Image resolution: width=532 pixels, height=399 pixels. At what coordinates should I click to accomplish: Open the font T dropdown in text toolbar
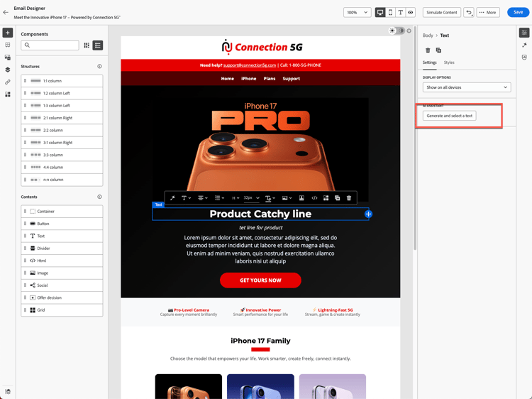(186, 198)
